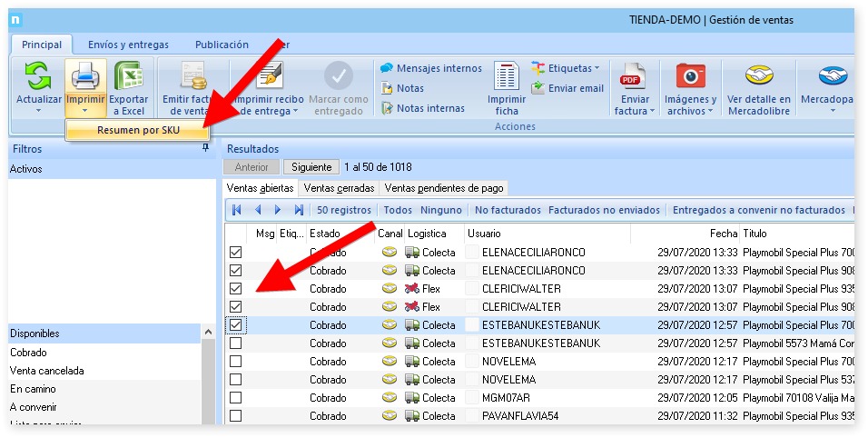Open Imágenes y archivos camera icon
This screenshot has width=868, height=438.
[690, 77]
